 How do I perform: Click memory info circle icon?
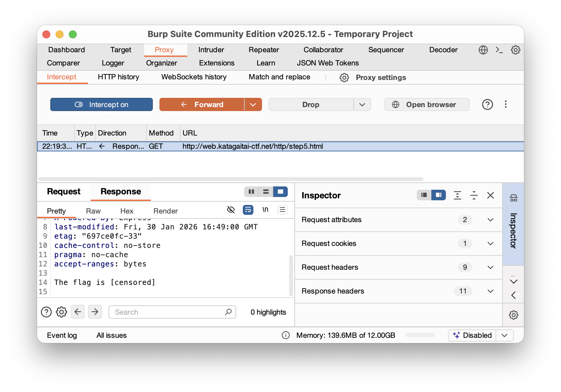pos(286,335)
